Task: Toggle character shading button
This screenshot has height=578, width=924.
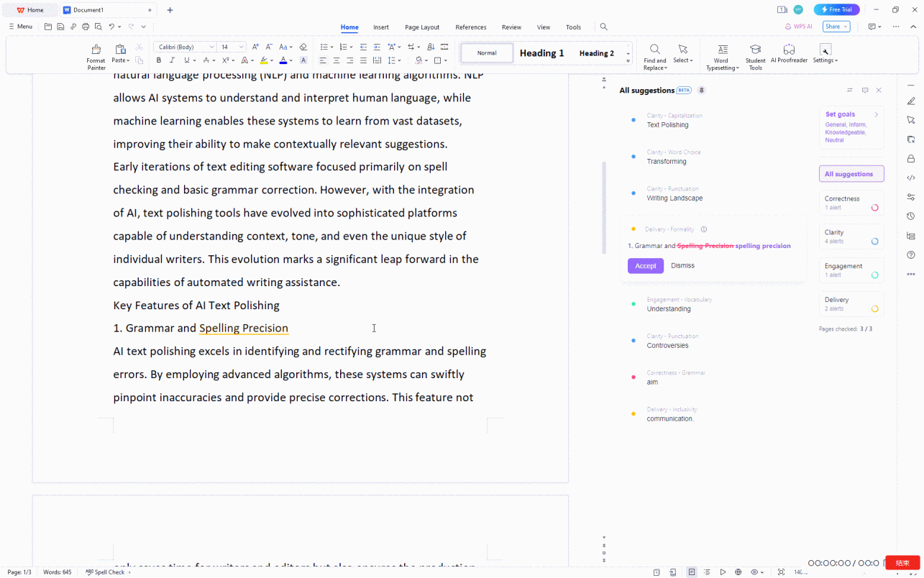Action: tap(303, 60)
